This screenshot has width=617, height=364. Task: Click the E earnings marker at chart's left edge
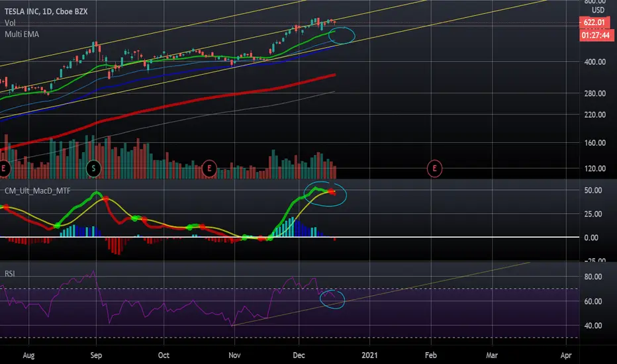pyautogui.click(x=3, y=169)
